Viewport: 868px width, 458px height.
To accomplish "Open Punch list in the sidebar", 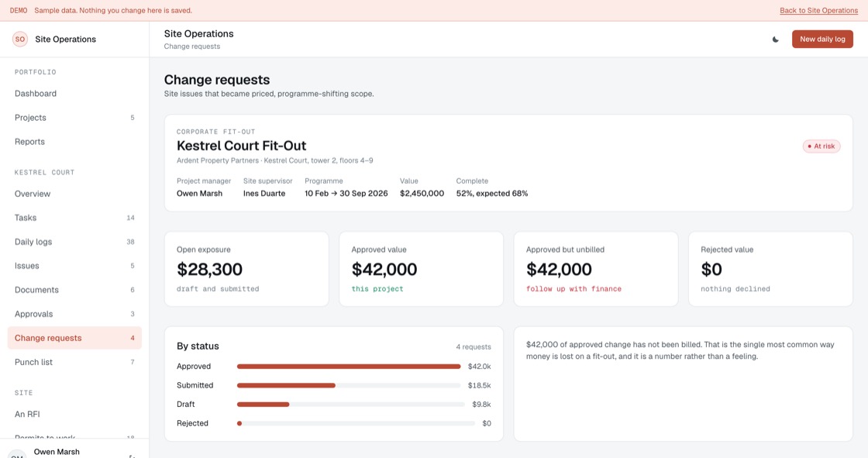I will [x=74, y=362].
